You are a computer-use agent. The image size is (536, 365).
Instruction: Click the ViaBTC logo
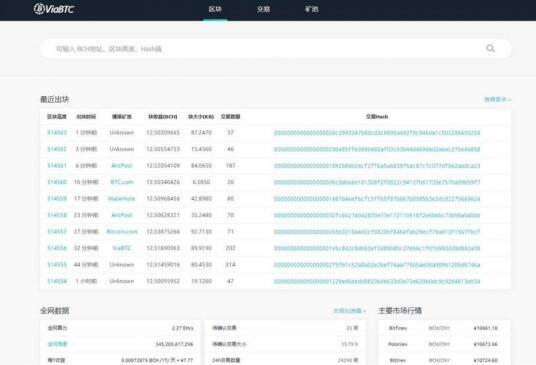pyautogui.click(x=54, y=9)
